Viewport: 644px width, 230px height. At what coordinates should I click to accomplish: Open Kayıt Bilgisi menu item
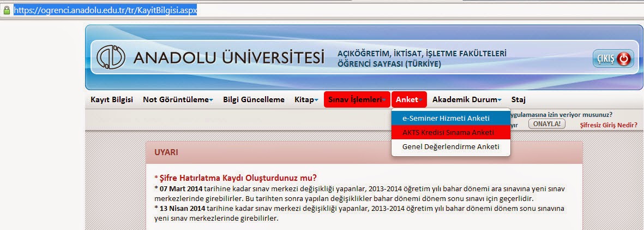pos(112,99)
